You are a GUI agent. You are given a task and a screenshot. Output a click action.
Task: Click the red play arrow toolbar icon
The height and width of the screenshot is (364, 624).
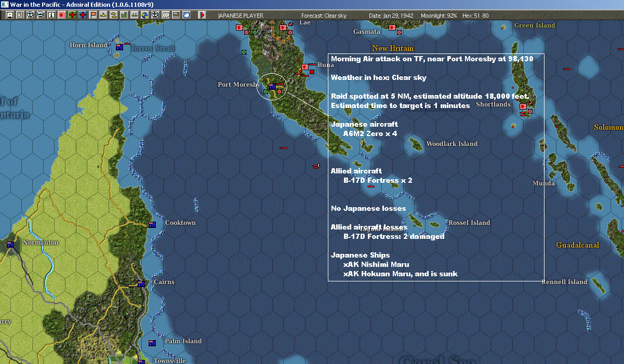202,15
